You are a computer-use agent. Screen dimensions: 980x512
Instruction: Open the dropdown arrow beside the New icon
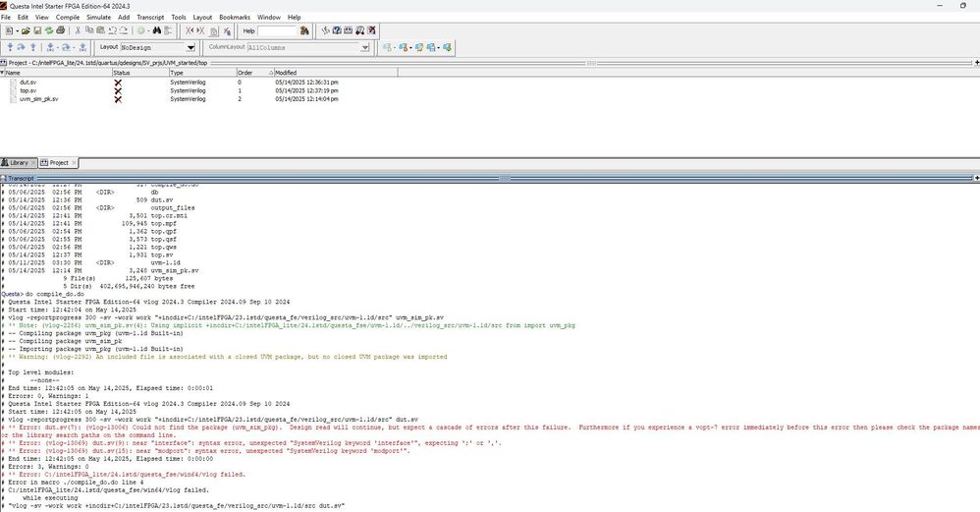click(17, 30)
